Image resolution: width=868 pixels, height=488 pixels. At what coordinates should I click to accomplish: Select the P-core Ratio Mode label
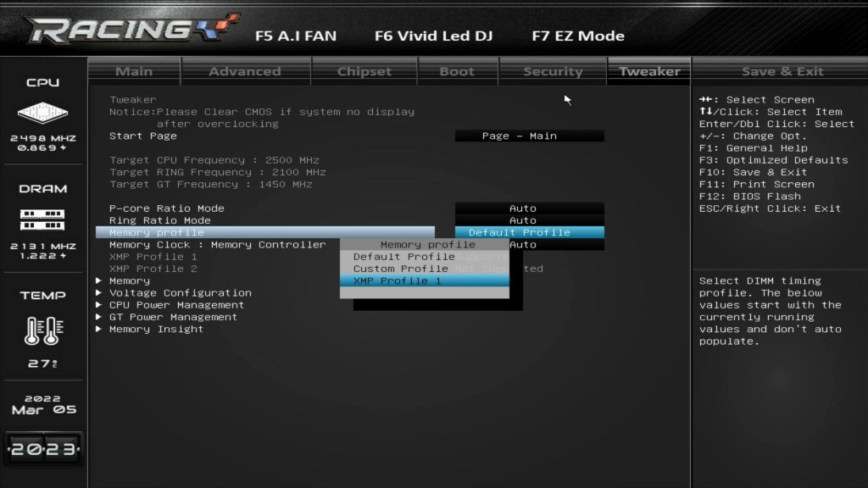[x=167, y=208]
